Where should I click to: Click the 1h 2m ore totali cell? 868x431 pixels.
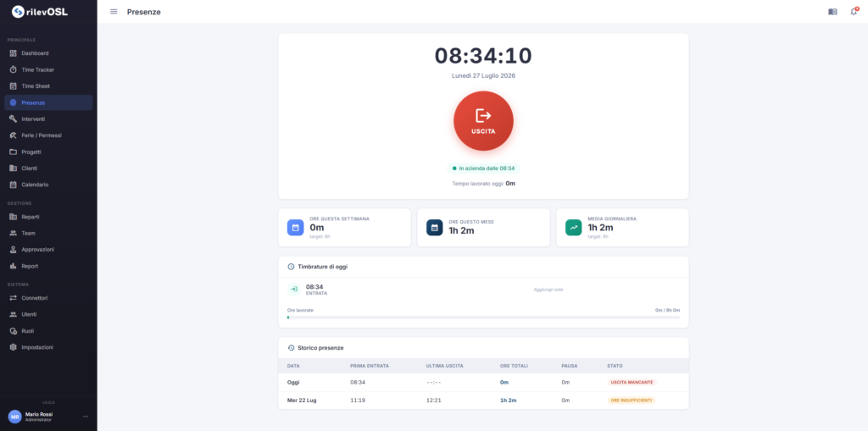tap(509, 400)
